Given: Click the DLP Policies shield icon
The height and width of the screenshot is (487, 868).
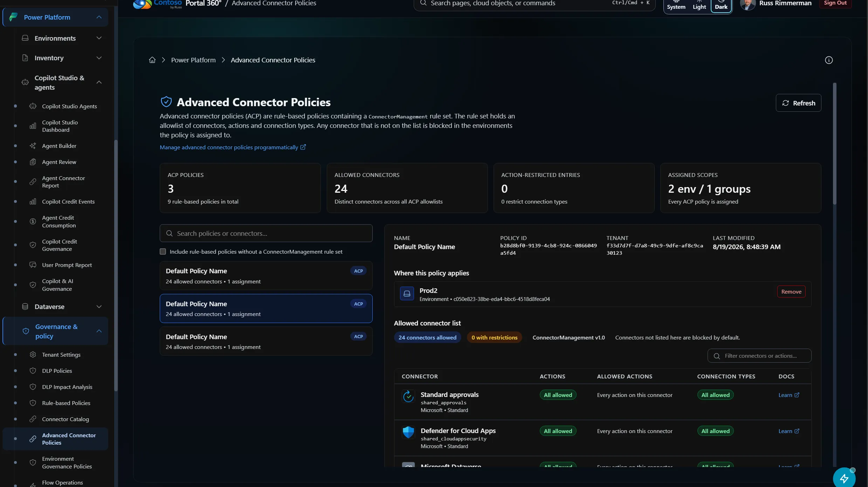Looking at the screenshot, I should pos(33,371).
